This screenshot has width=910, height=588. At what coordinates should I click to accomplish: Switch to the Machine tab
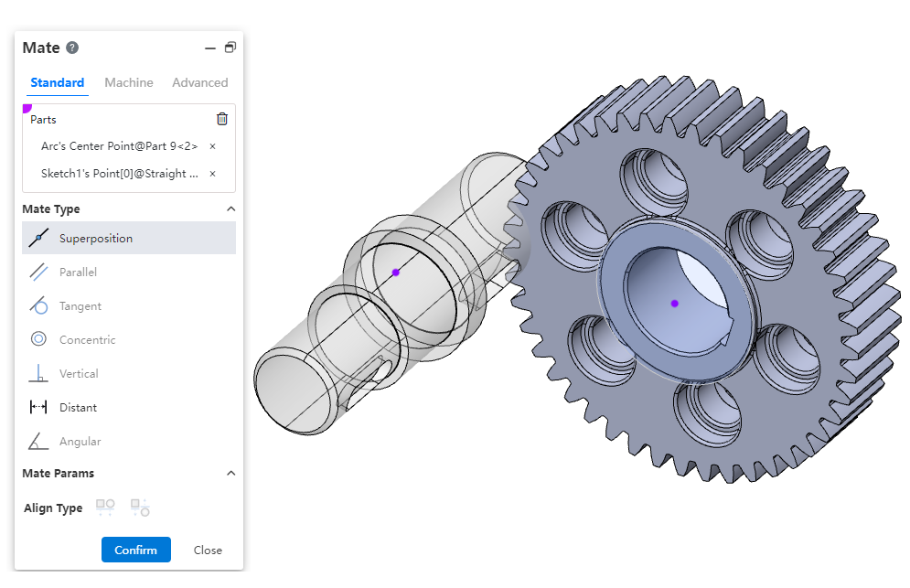click(129, 82)
